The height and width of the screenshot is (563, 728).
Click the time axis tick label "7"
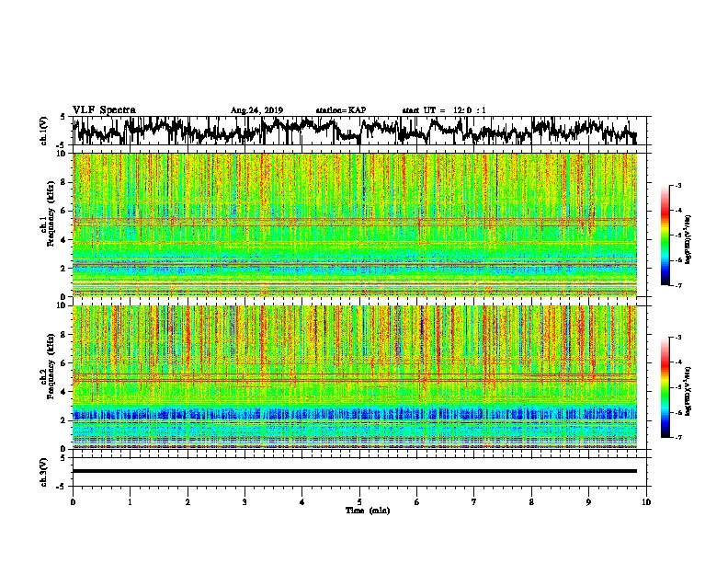[474, 502]
